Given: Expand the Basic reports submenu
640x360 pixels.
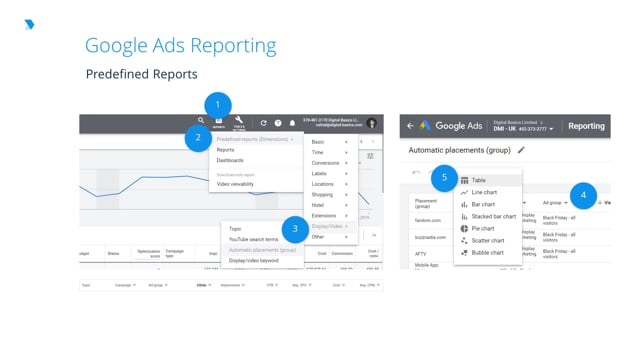Looking at the screenshot, I should click(331, 142).
